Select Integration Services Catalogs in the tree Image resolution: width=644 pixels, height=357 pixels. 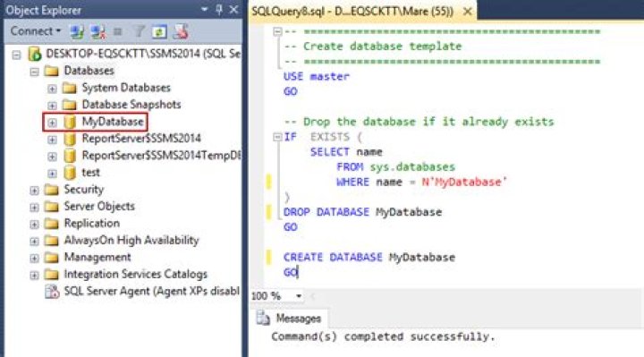tap(136, 275)
